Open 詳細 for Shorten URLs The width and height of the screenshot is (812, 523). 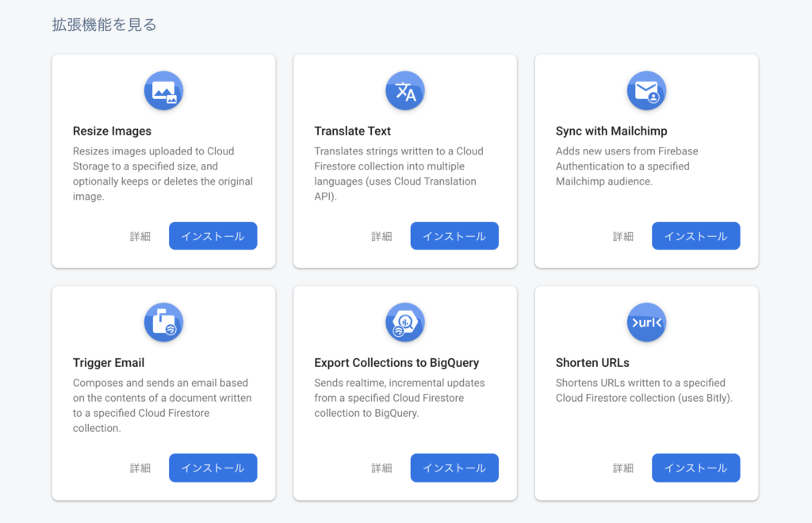pyautogui.click(x=623, y=468)
